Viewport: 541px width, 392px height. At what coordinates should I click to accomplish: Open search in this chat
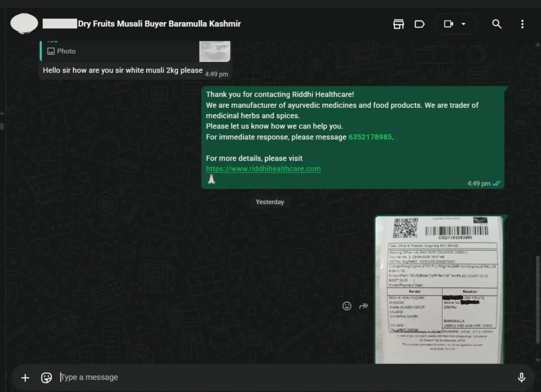[x=497, y=24]
